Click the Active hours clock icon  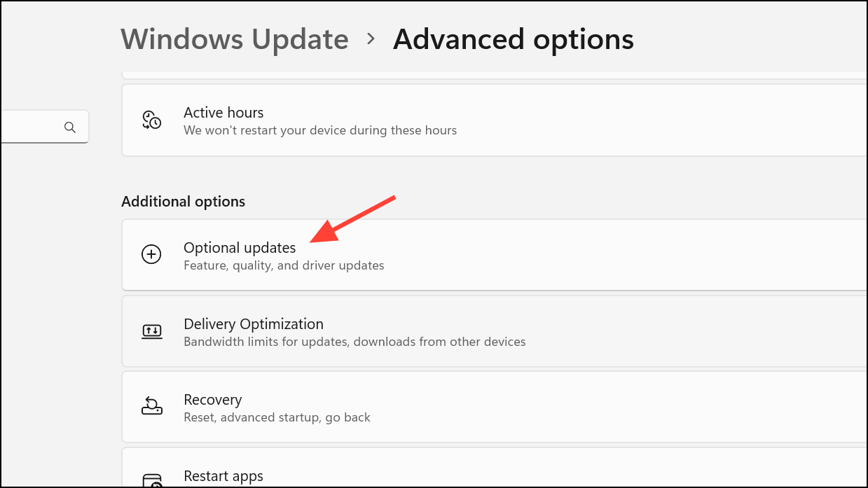151,120
